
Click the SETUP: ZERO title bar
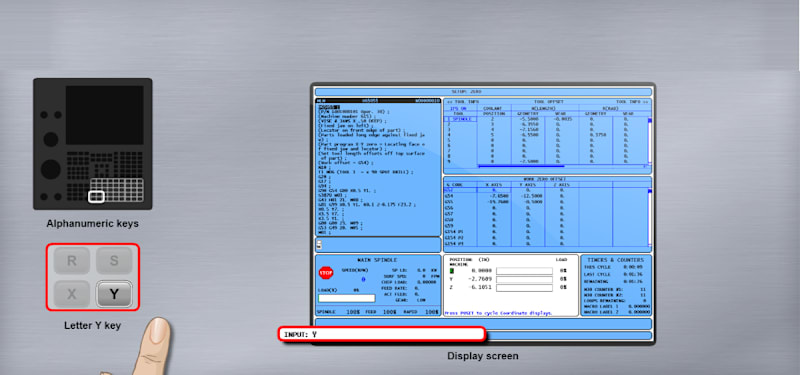click(483, 92)
